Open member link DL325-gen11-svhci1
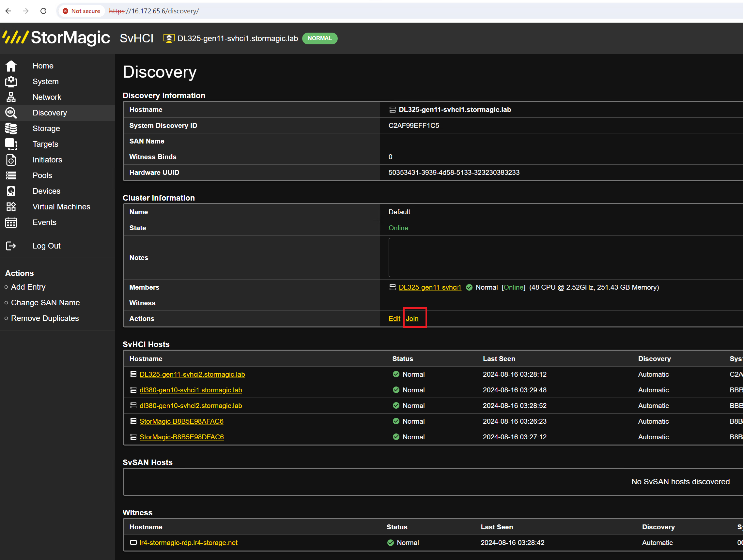The image size is (743, 560). [430, 287]
